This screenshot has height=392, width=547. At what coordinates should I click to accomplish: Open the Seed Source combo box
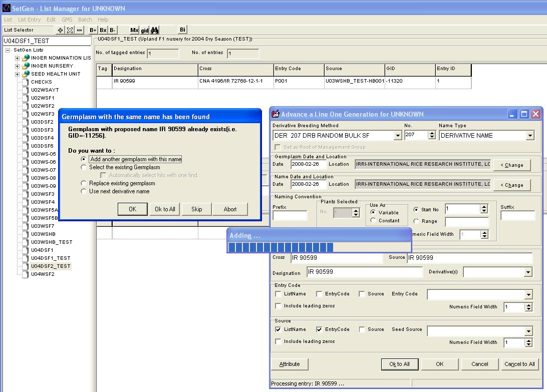pyautogui.click(x=528, y=330)
